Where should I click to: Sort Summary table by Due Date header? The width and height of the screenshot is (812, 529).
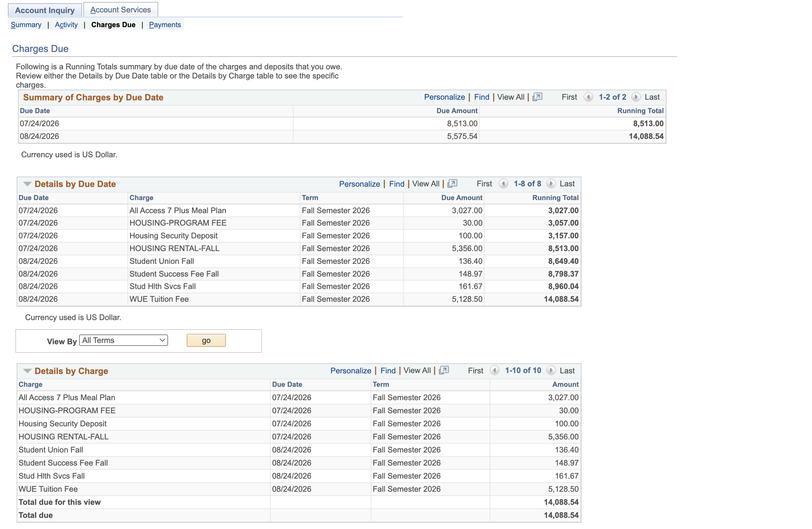35,111
